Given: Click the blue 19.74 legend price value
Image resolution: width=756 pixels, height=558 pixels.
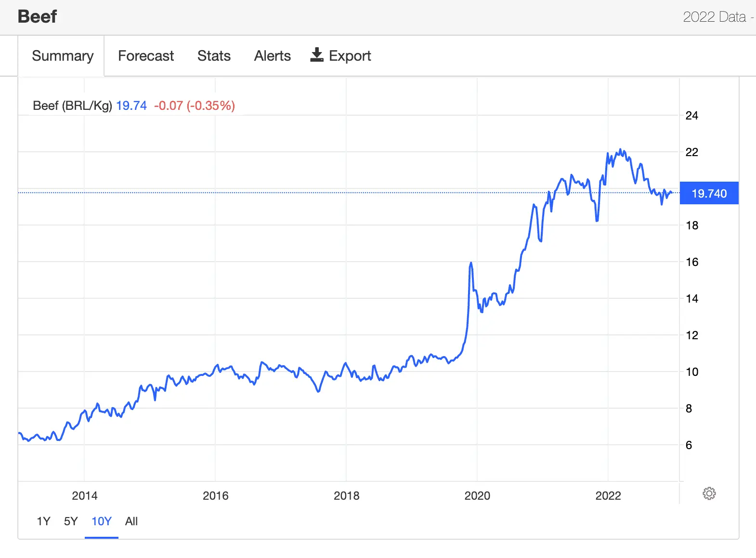Looking at the screenshot, I should pyautogui.click(x=131, y=106).
